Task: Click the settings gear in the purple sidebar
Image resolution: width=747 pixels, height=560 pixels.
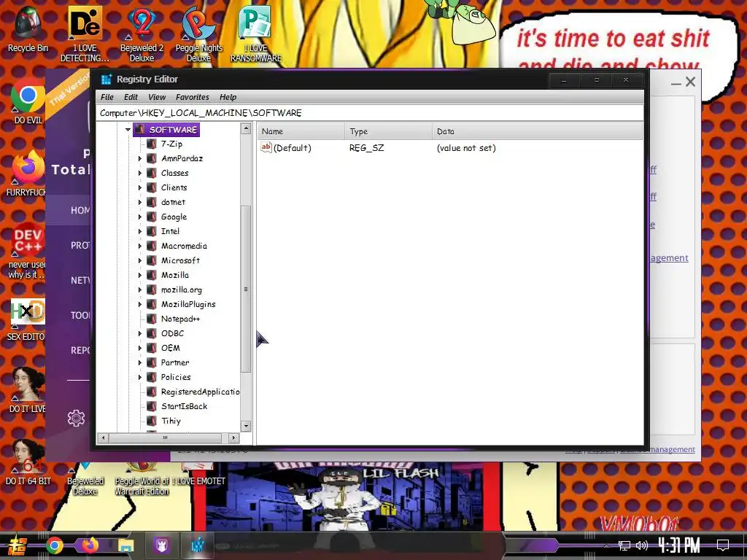Action: click(x=76, y=418)
